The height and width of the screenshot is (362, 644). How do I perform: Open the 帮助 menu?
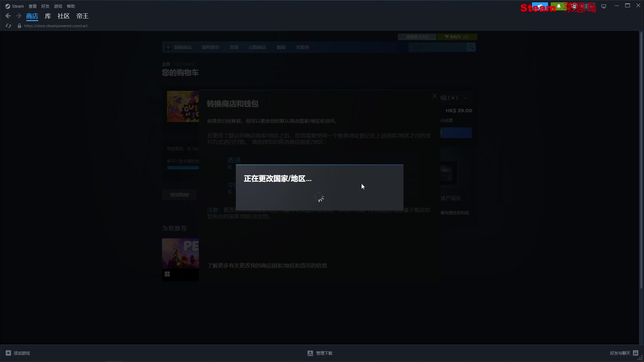[71, 6]
